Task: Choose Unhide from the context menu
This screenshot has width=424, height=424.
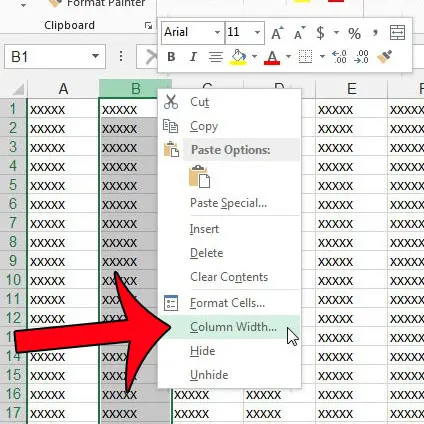Action: [x=230, y=375]
